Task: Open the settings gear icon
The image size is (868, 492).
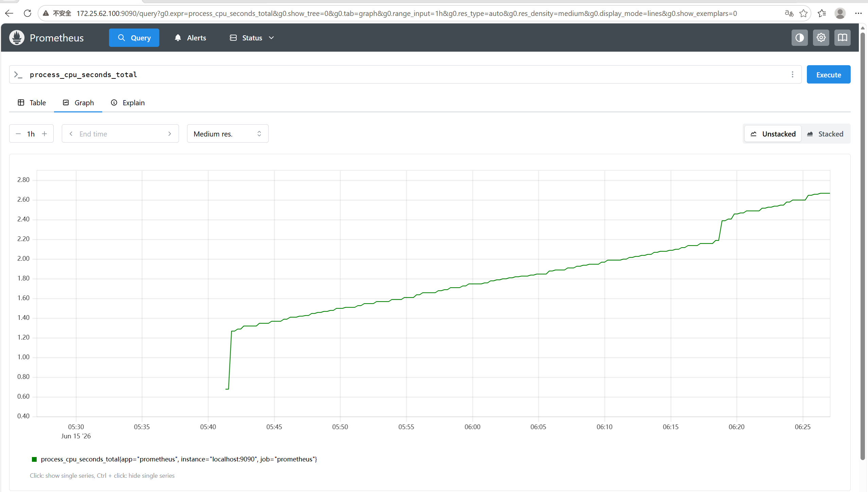Action: (x=821, y=38)
